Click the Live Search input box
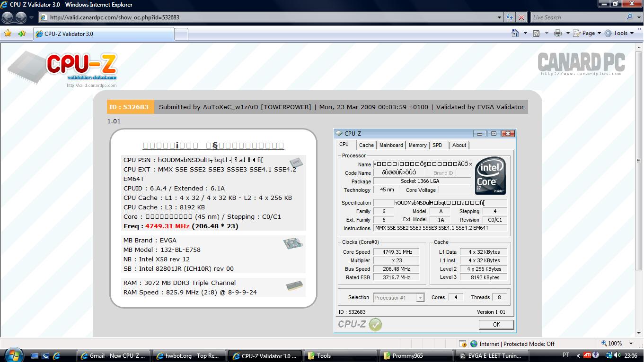This screenshot has width=644, height=362. (x=577, y=17)
